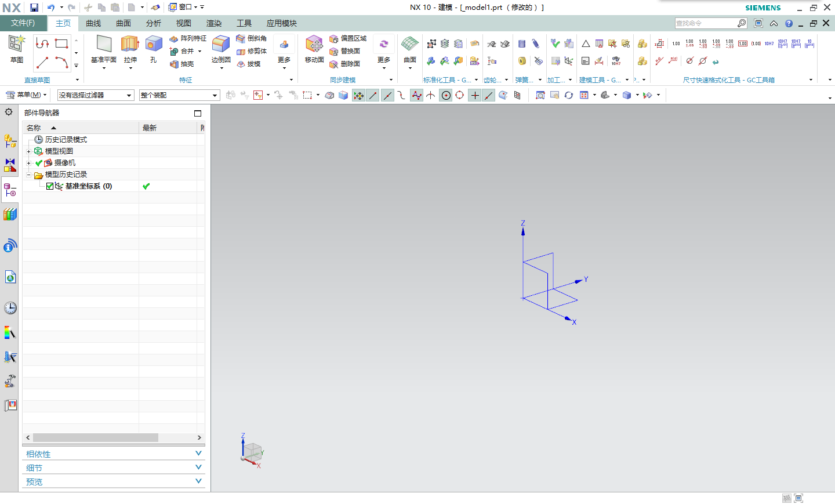
Task: Select the 拉伸 (Extrude) tool
Action: (x=130, y=49)
